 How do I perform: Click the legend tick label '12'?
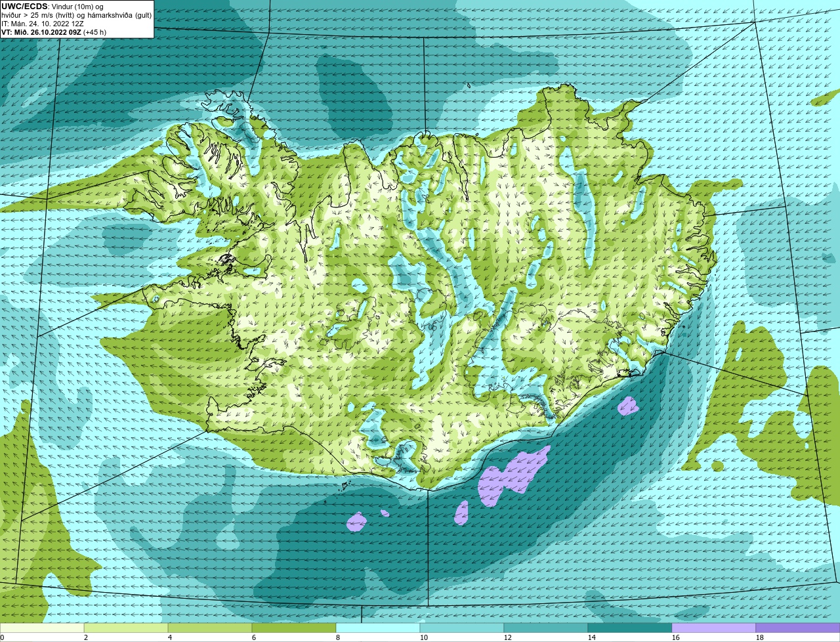coord(508,637)
